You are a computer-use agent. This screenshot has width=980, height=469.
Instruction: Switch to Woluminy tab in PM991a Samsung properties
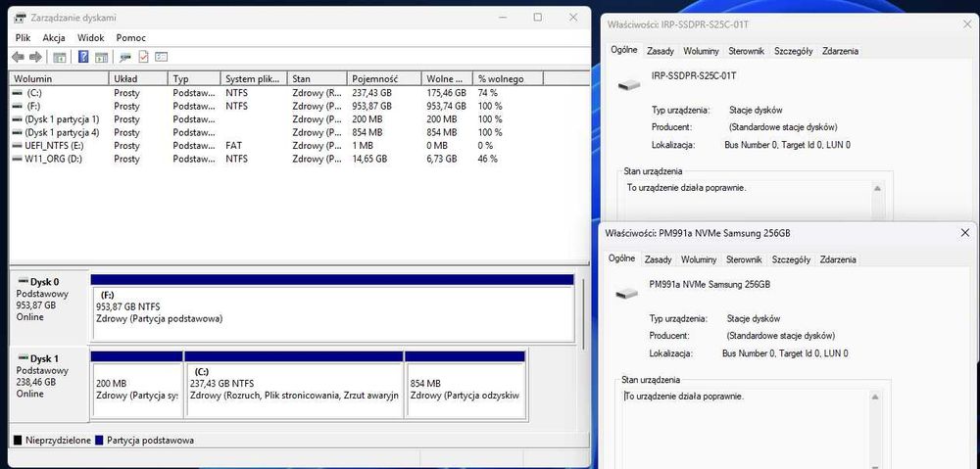[698, 259]
